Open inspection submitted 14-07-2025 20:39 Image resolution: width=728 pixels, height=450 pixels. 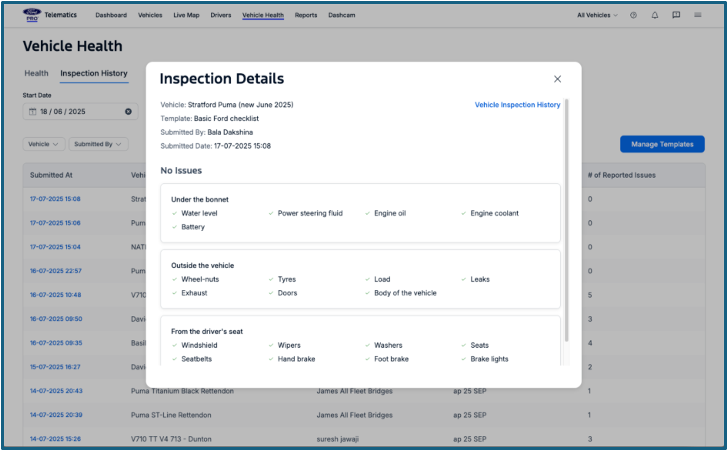[56, 415]
